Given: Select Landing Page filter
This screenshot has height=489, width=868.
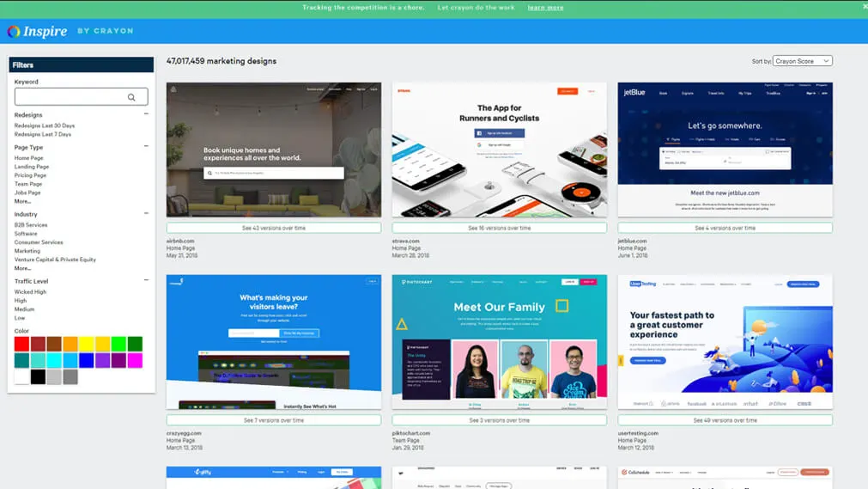Looking at the screenshot, I should point(32,167).
